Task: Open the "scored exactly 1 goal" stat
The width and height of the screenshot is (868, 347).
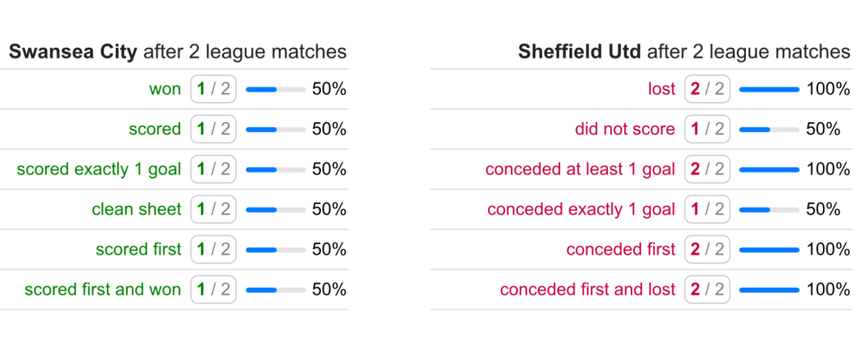Action: (98, 169)
